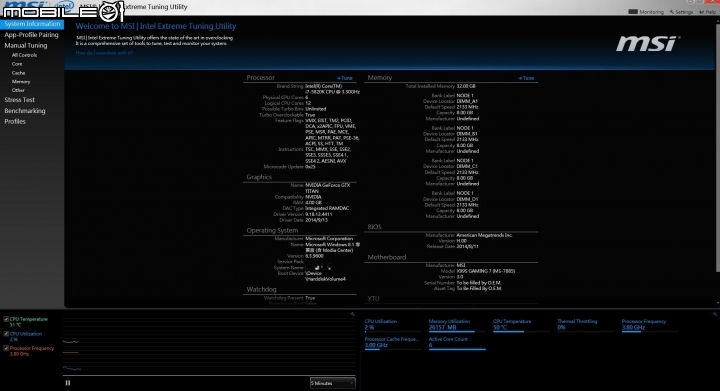Image resolution: width=720 pixels, height=391 pixels.
Task: Select the CPU Utilization monitor tile
Action: pyautogui.click(x=393, y=325)
